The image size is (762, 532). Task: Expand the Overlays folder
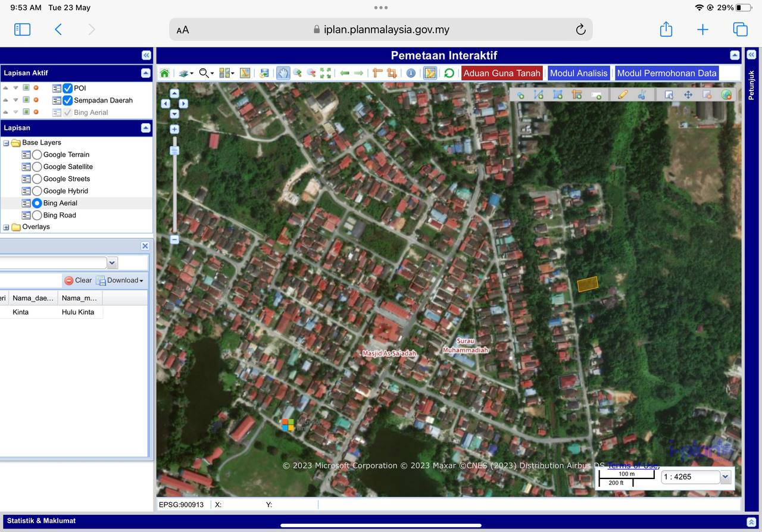point(7,227)
